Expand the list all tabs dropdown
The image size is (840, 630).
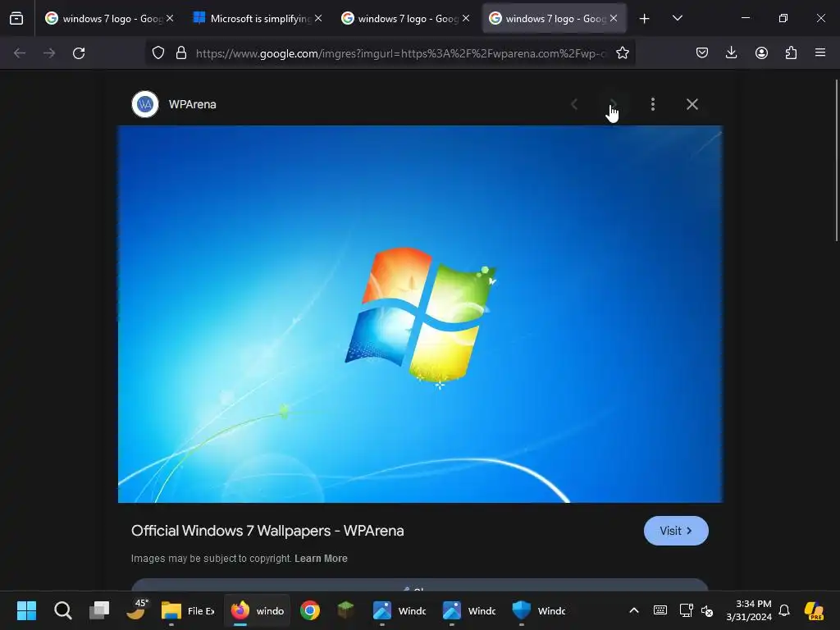point(677,18)
